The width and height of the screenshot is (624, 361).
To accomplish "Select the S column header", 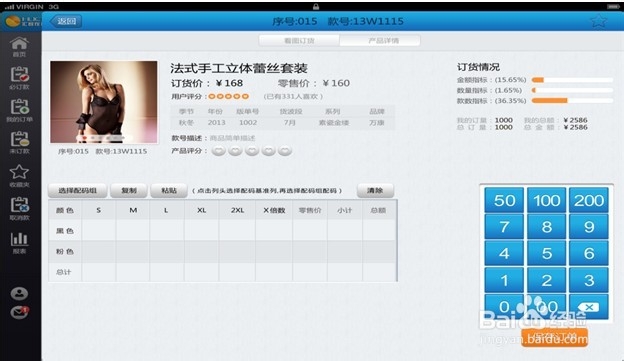I will tap(99, 210).
